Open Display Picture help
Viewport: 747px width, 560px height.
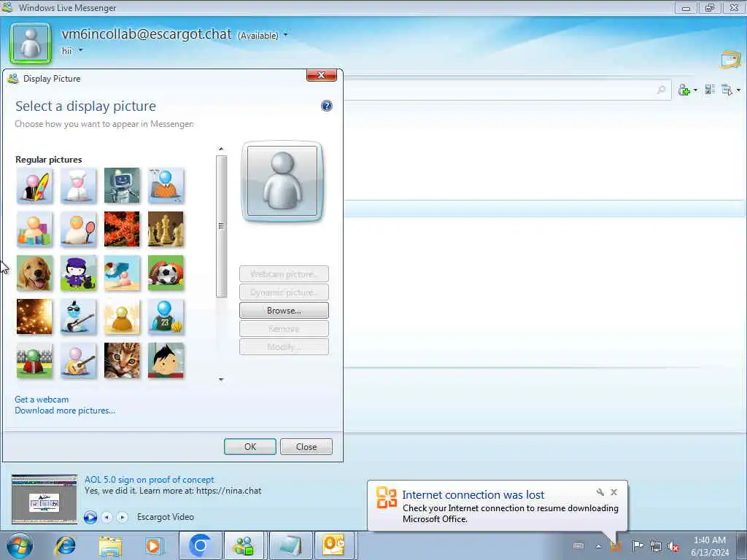click(x=326, y=106)
